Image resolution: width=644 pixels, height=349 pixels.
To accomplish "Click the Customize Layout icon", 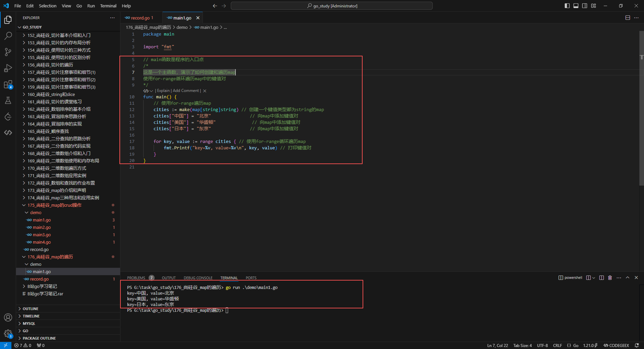I will 593,6.
